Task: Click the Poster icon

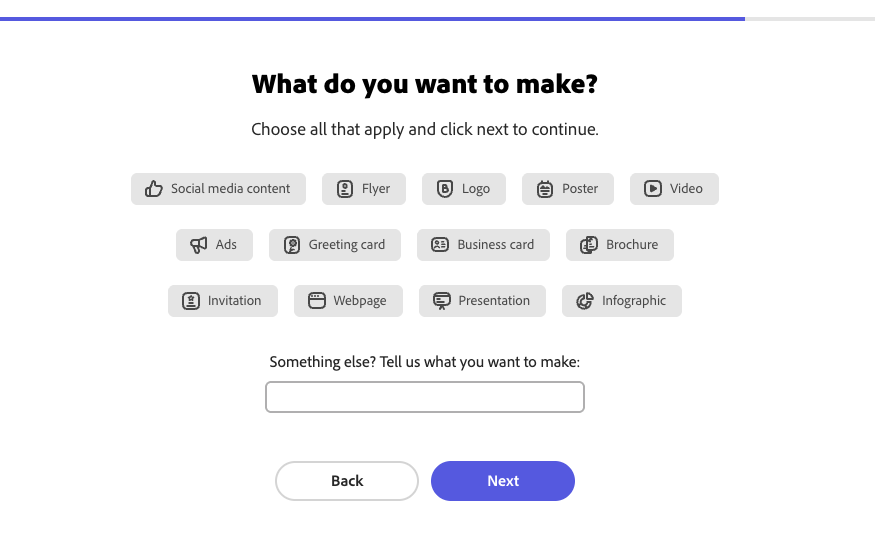Action: tap(545, 189)
